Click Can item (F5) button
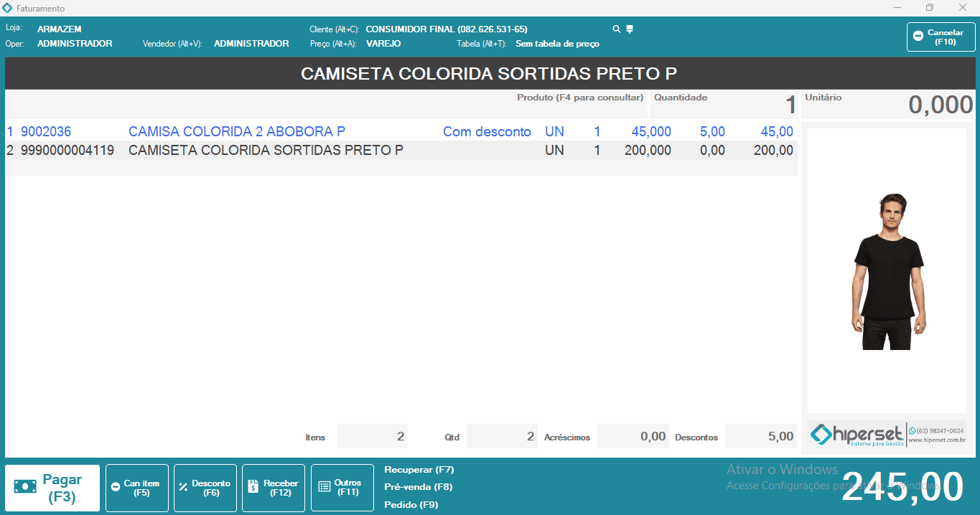Image resolution: width=980 pixels, height=515 pixels. (x=136, y=488)
